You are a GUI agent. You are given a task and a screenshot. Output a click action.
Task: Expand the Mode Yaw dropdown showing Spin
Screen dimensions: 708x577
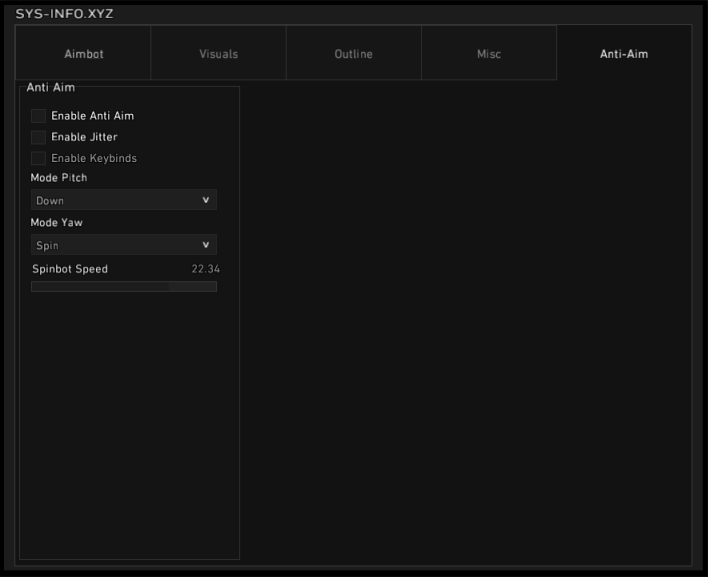pyautogui.click(x=115, y=245)
